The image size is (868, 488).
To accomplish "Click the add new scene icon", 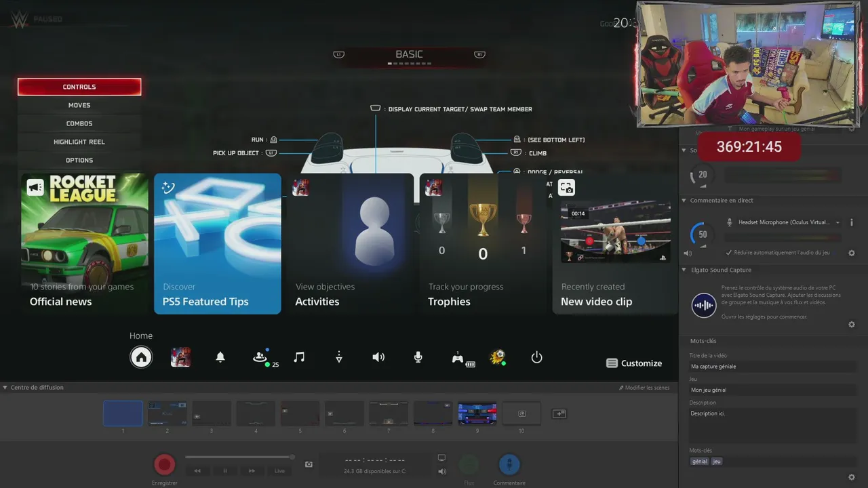I will point(559,413).
